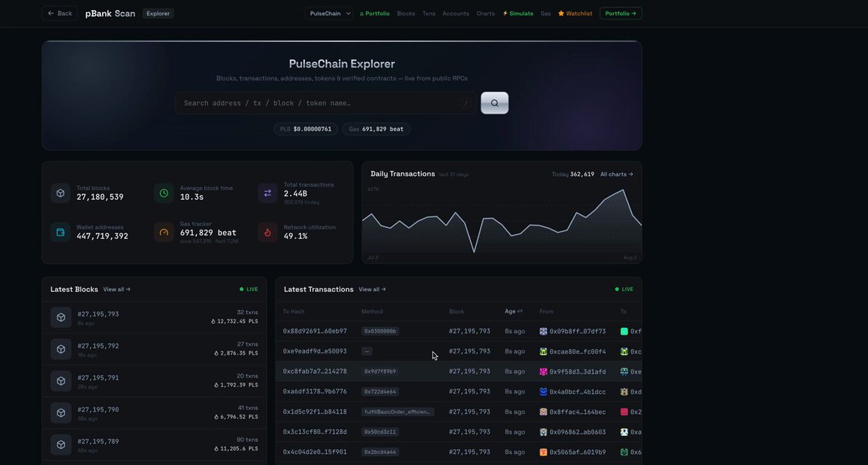The width and height of the screenshot is (868, 465).
Task: Click View all in Latest Blocks
Action: [117, 290]
